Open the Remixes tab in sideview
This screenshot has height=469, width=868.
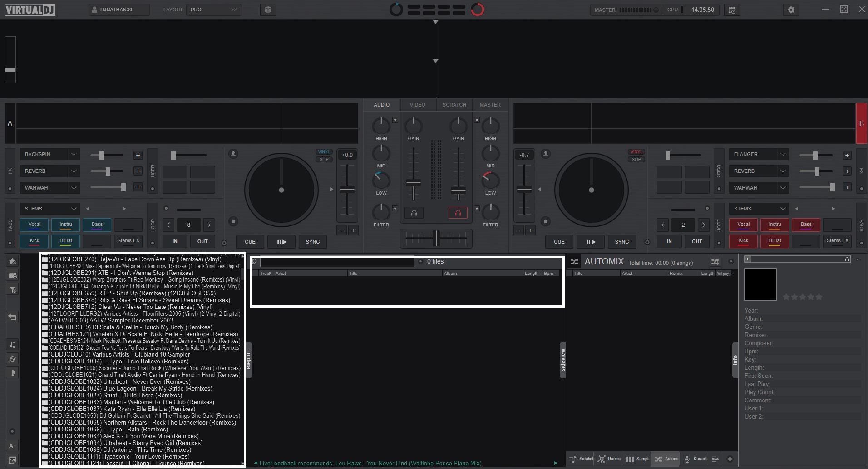[609, 459]
